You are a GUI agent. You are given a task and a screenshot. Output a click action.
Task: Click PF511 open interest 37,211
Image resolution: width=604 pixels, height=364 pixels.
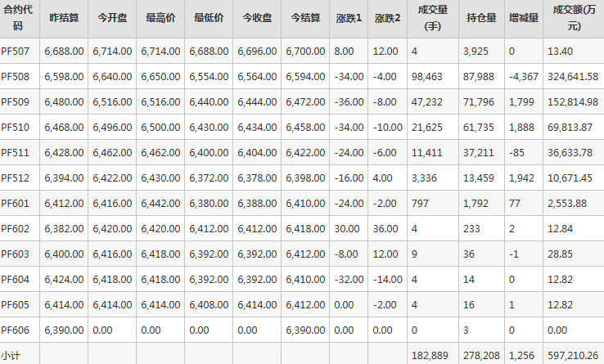[479, 152]
